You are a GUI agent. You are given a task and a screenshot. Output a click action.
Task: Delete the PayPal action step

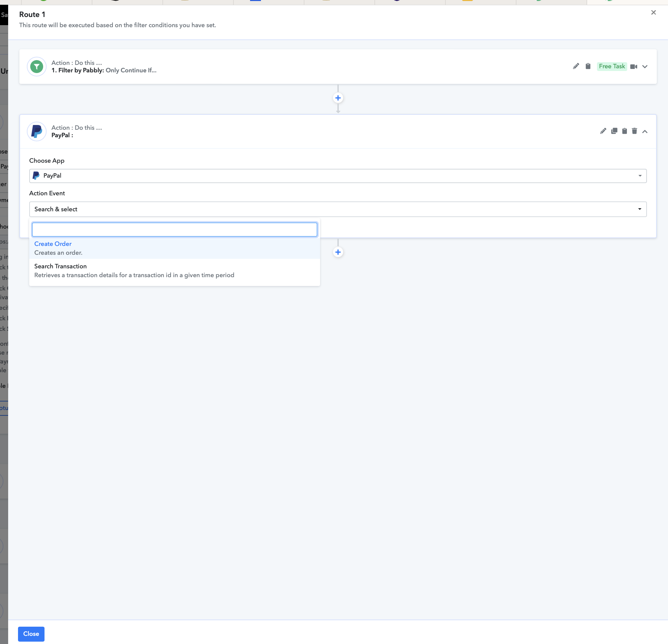(x=634, y=131)
